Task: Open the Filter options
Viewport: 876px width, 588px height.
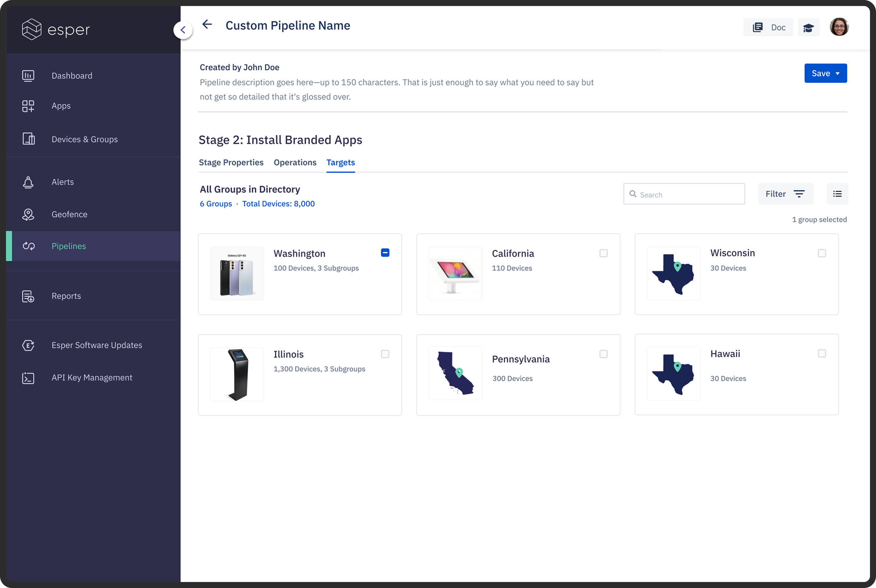Action: coord(785,194)
